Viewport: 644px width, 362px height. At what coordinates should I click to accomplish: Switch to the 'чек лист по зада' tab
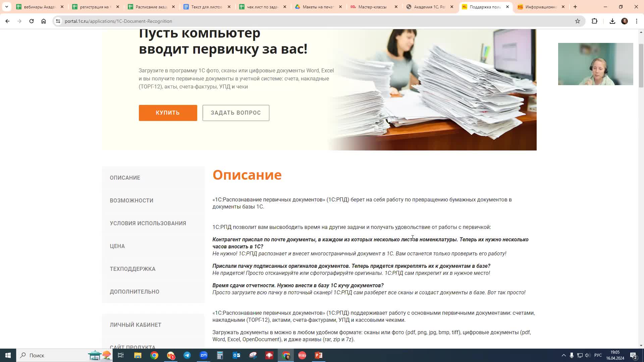[x=262, y=7]
